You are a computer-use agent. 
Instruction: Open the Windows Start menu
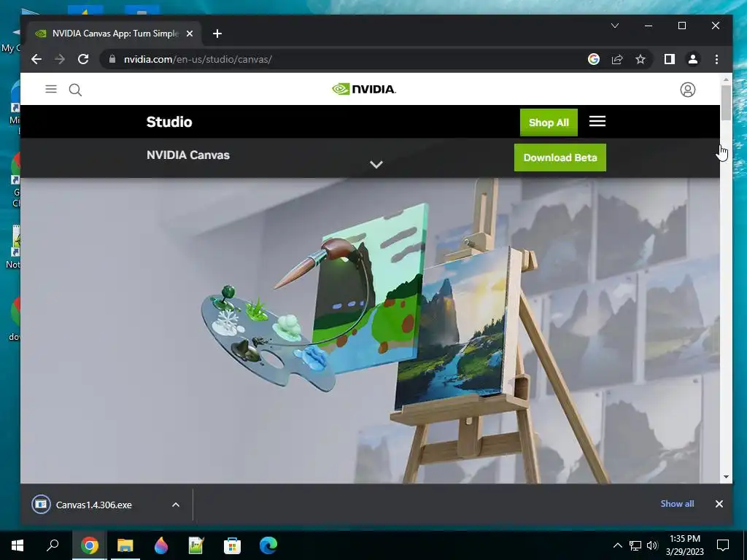(x=18, y=545)
